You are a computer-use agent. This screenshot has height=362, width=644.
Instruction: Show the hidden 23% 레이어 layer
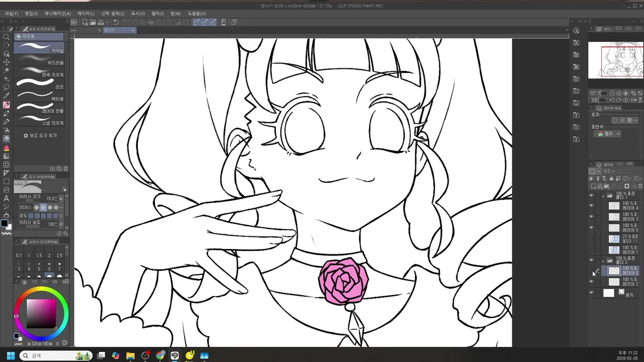point(591,239)
